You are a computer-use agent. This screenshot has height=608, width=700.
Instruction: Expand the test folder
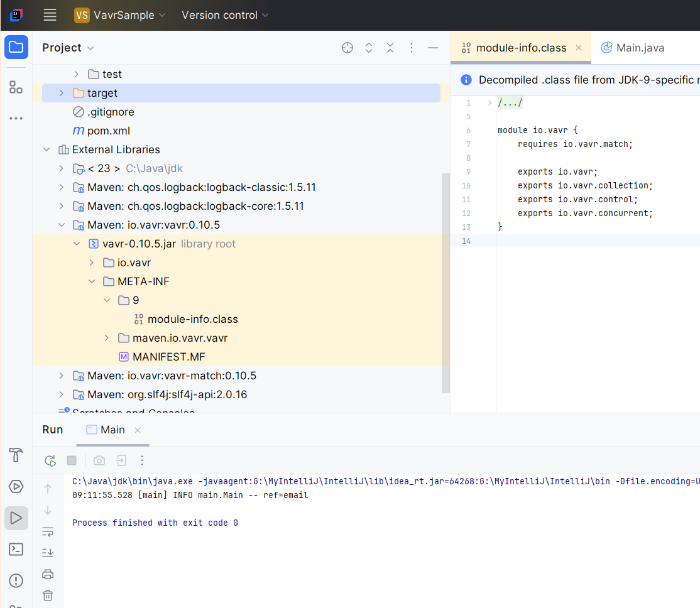coord(76,74)
